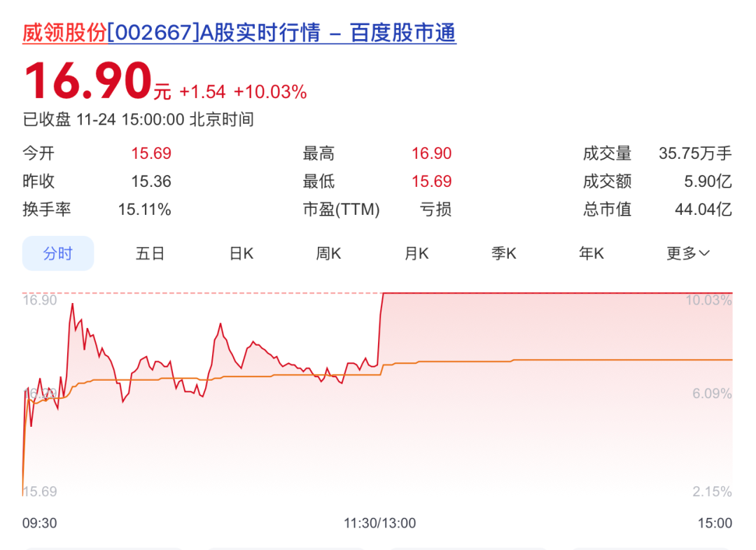Viewport: 756px width, 550px height.
Task: Click the 成交量 volume 35.75万手 value
Action: pos(694,153)
